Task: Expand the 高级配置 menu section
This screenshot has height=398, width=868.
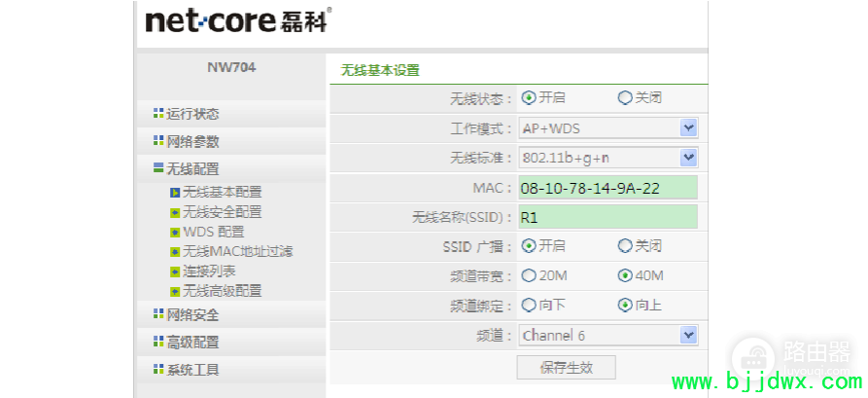Action: point(192,343)
